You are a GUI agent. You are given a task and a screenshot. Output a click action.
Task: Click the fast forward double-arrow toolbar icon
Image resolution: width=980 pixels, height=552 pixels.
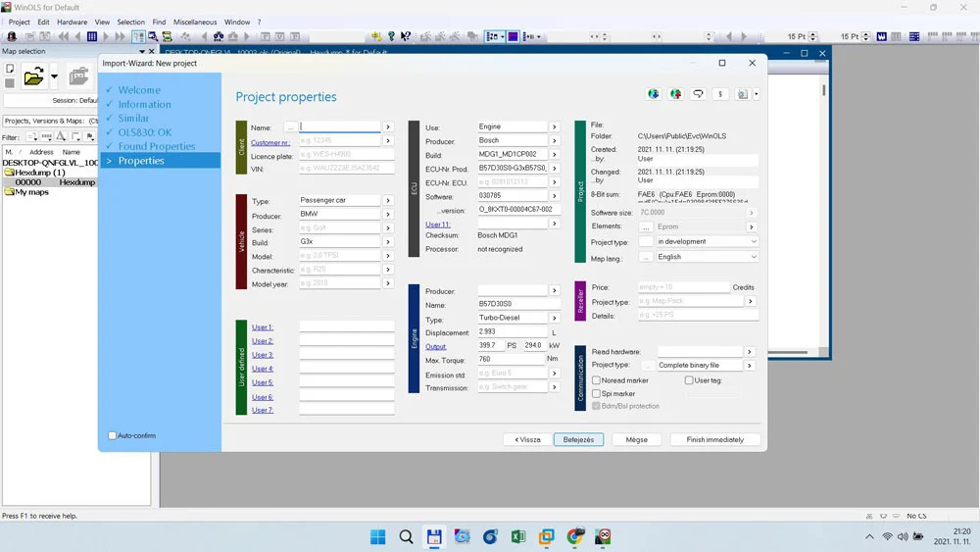coord(120,37)
